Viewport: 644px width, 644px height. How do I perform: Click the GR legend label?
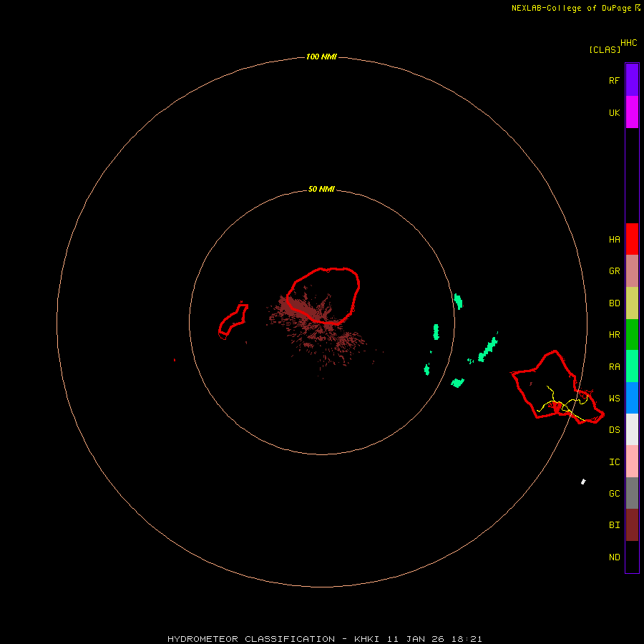[x=614, y=271]
